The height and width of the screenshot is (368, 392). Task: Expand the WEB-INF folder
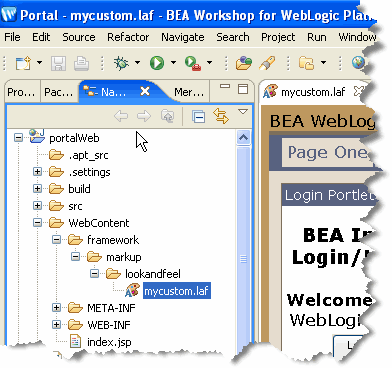point(57,325)
